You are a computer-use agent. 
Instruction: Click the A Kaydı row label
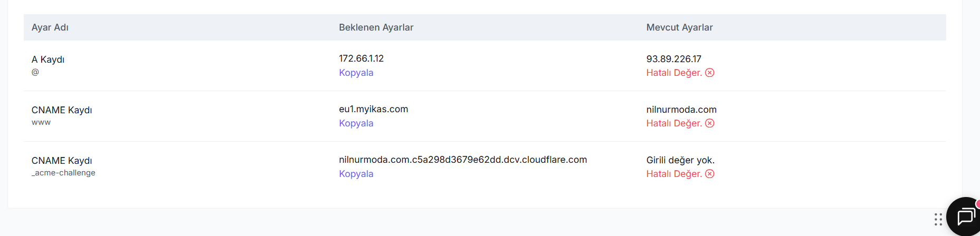(x=48, y=60)
